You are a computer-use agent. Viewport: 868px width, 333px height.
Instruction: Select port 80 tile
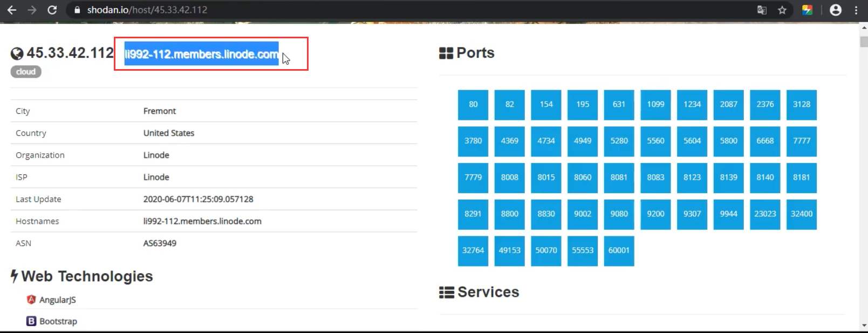[x=473, y=105]
